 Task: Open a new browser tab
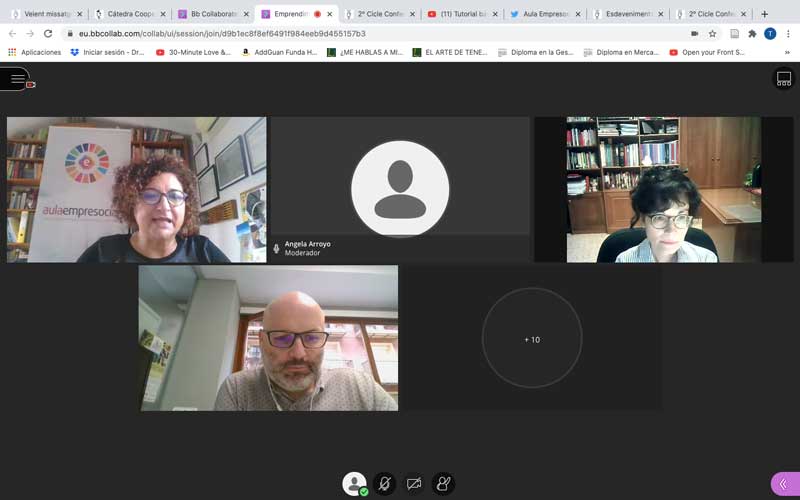[x=764, y=14]
